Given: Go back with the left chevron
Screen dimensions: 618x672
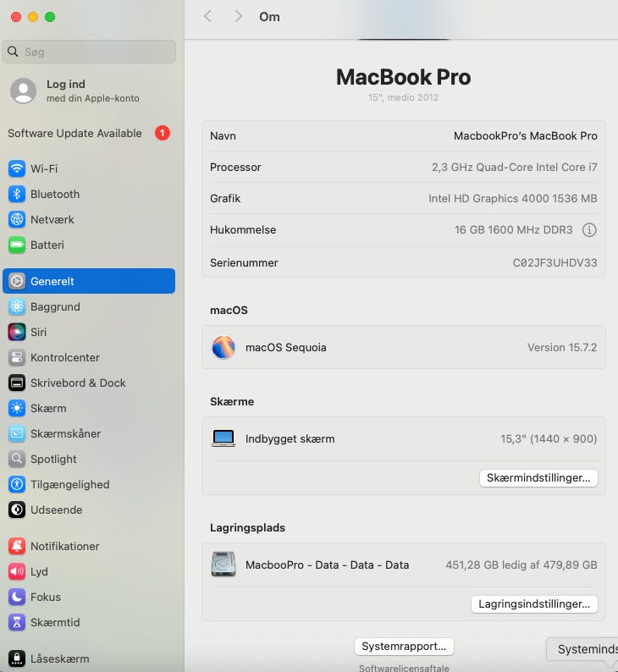Looking at the screenshot, I should 208,17.
